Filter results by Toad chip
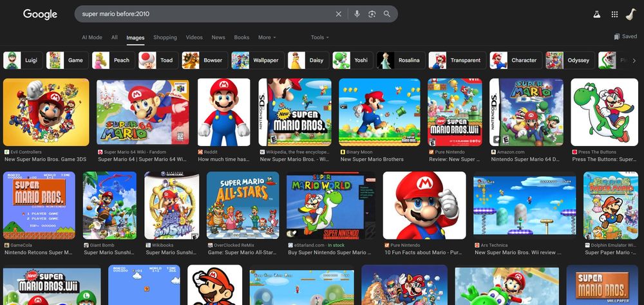The image size is (644, 305). 158,60
